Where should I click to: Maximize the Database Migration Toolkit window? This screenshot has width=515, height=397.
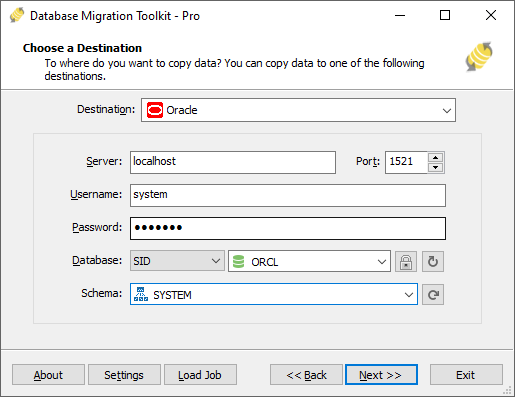click(x=445, y=15)
